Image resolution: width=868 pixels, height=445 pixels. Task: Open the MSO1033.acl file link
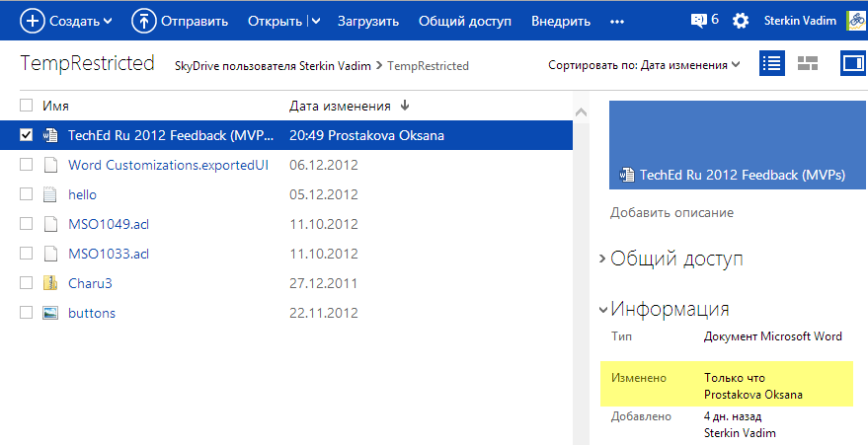[x=109, y=254]
